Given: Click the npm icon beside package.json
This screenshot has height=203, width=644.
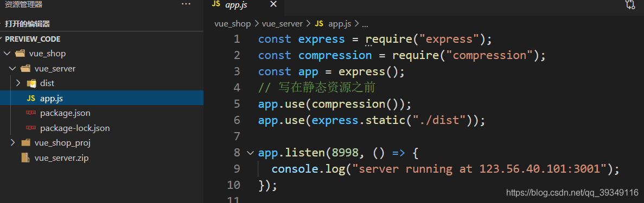Looking at the screenshot, I should [31, 113].
